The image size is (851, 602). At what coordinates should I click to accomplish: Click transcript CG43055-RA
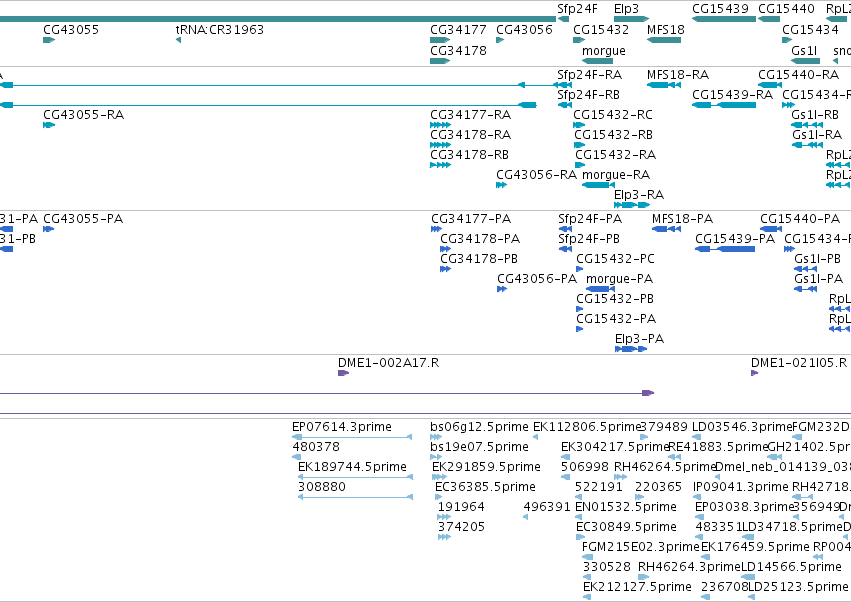[x=84, y=115]
